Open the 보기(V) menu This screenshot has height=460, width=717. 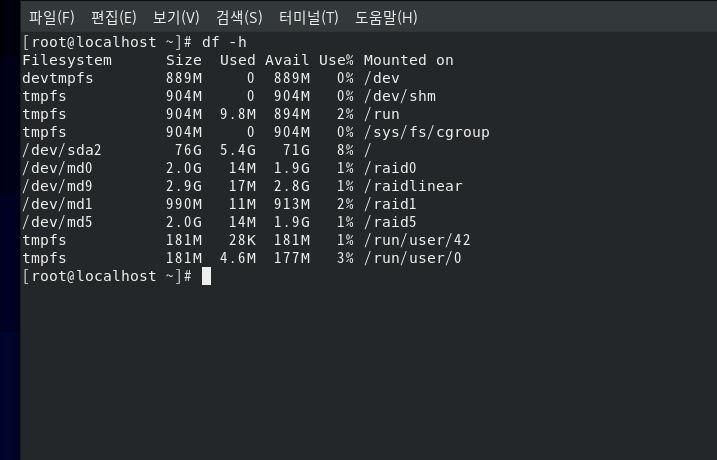[176, 18]
